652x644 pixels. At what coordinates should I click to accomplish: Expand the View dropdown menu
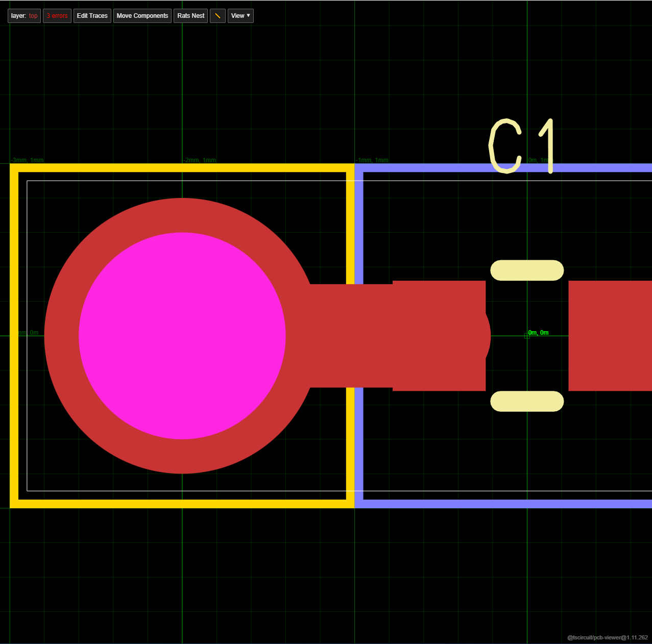(x=240, y=16)
